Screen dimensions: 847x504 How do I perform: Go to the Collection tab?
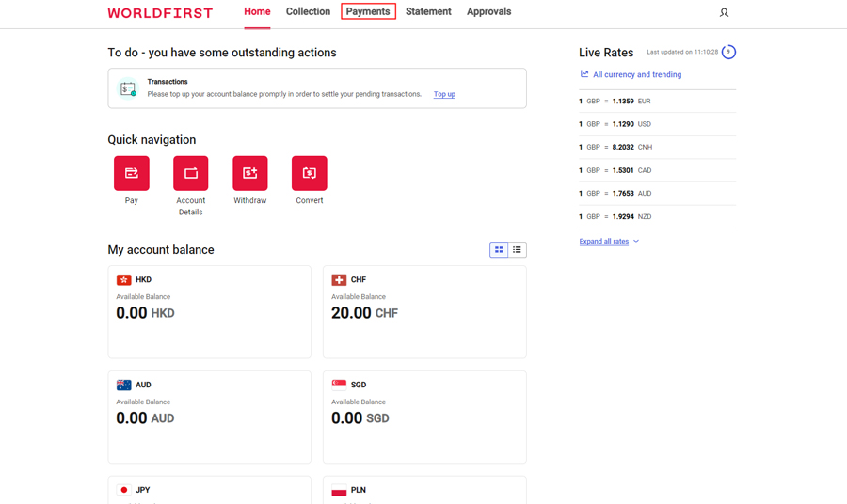pyautogui.click(x=308, y=11)
